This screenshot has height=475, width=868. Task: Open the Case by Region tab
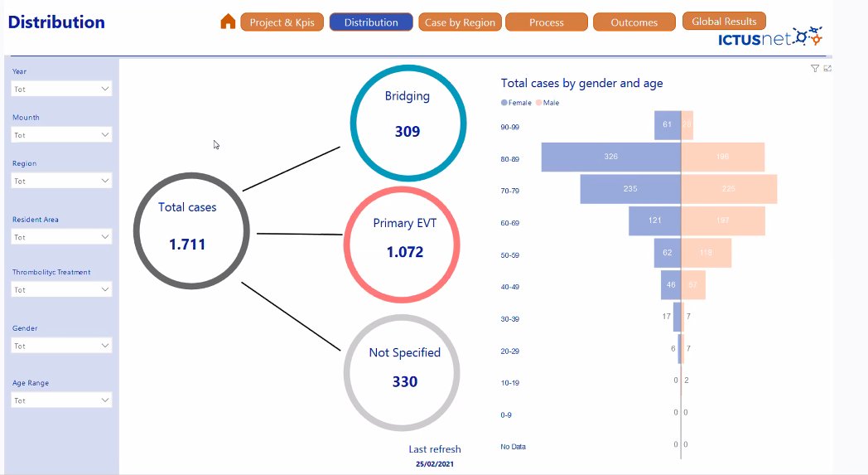460,22
